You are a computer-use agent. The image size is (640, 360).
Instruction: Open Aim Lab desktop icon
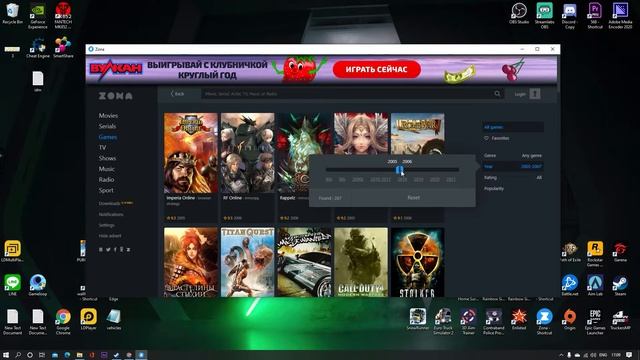click(595, 285)
